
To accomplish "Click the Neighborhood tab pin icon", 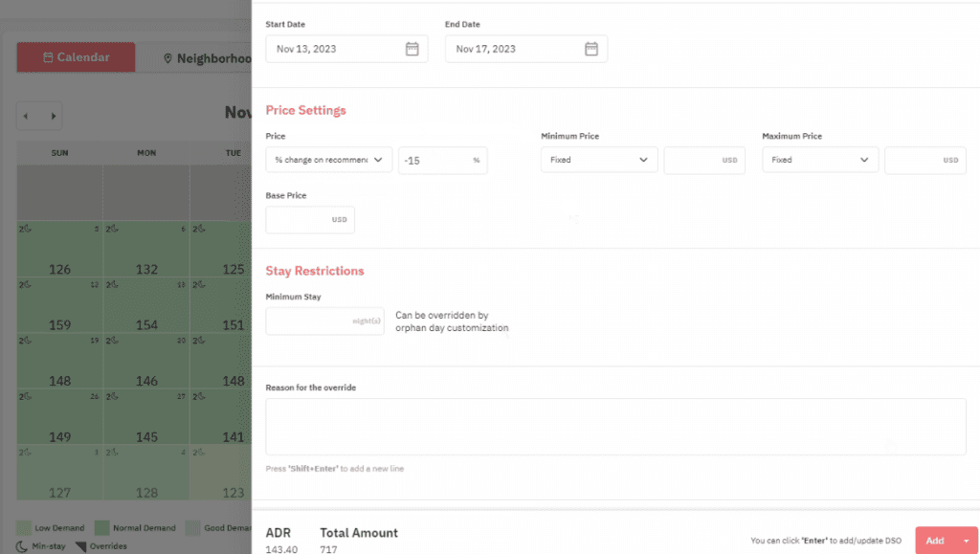I will tap(168, 58).
